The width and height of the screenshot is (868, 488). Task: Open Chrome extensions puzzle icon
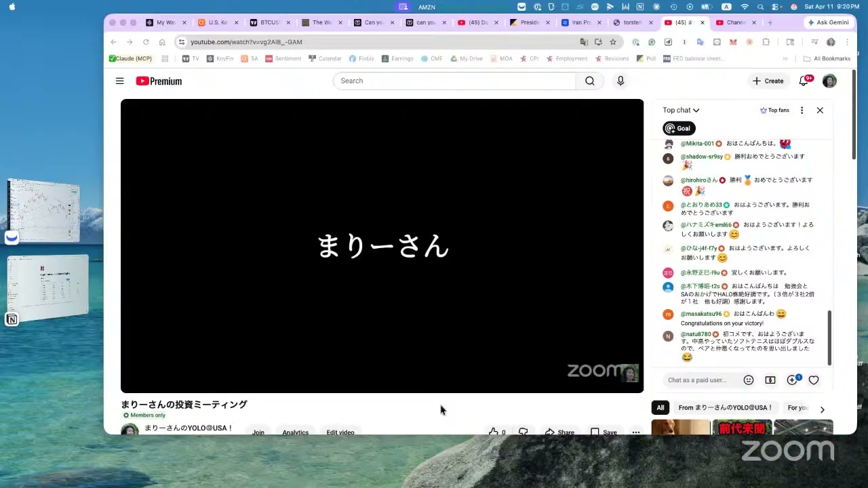tap(766, 42)
